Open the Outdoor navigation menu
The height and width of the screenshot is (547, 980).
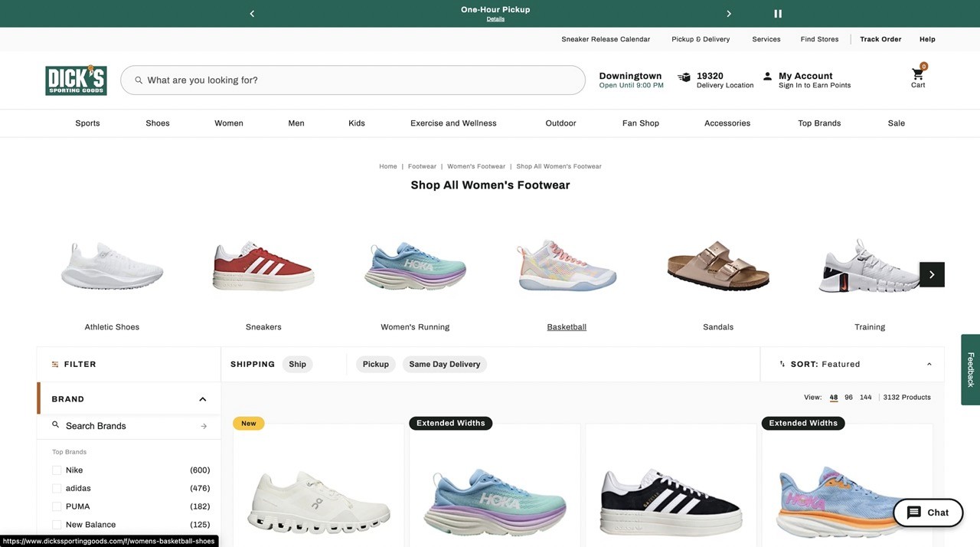click(561, 123)
